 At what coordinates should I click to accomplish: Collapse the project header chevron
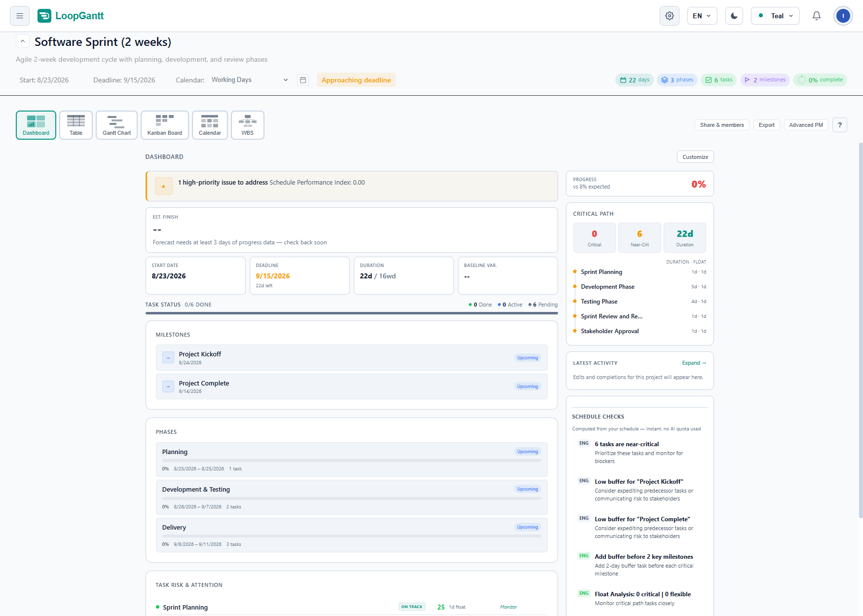pos(23,41)
